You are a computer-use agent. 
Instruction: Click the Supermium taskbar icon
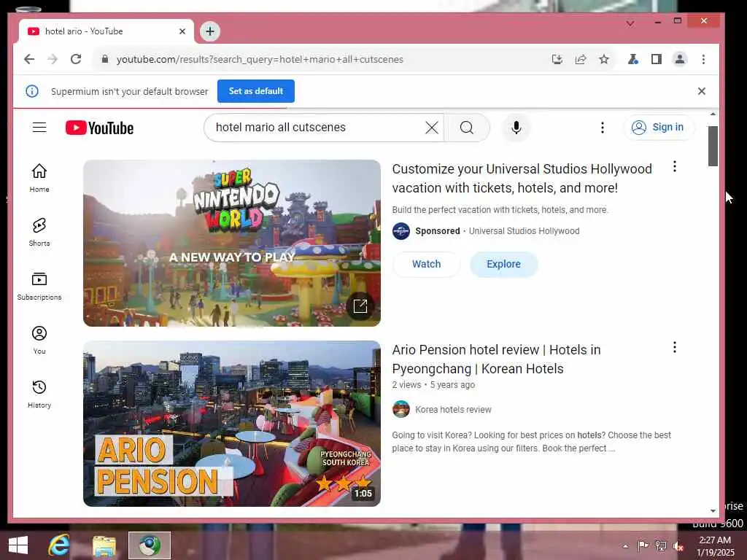pos(150,545)
